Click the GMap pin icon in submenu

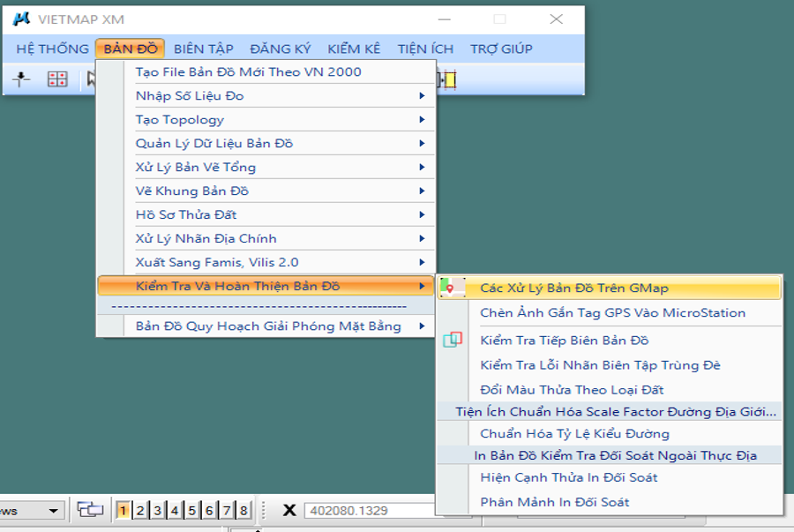(x=453, y=288)
